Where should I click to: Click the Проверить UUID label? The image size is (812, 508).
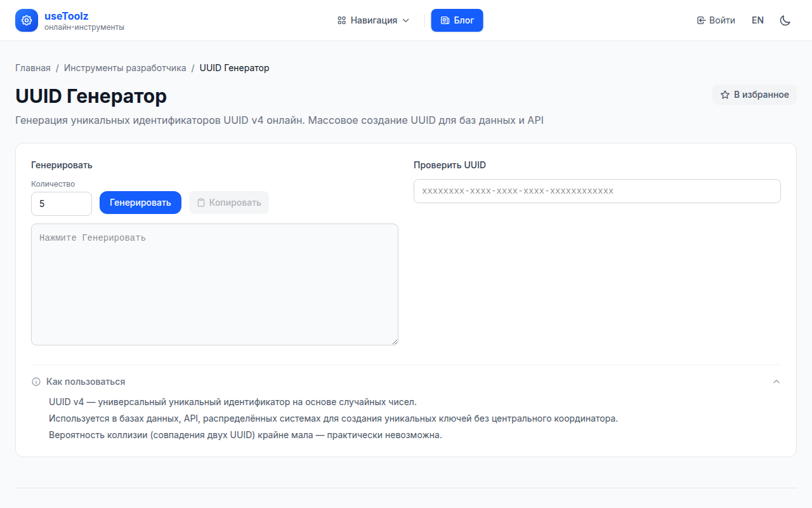(x=450, y=165)
